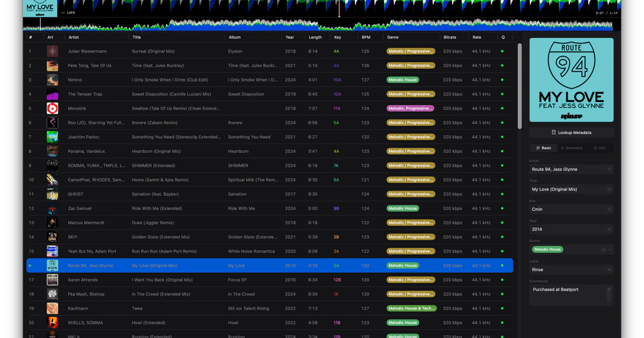Toggle the quality dot on the Twee row
This screenshot has width=644, height=338.
[502, 308]
